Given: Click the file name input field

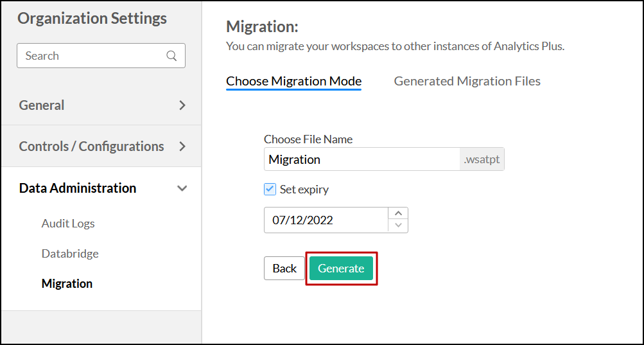Looking at the screenshot, I should [x=361, y=159].
